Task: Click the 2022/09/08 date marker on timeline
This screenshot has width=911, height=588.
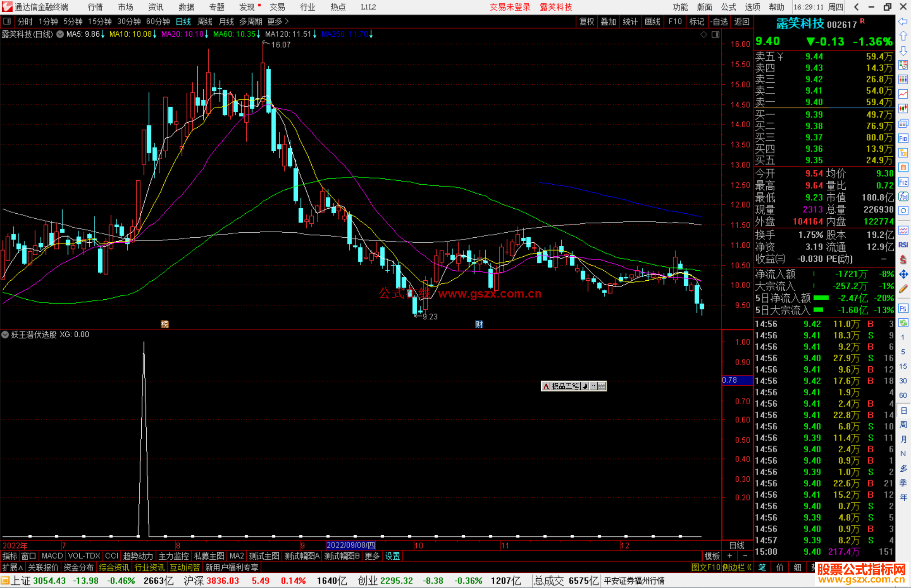Action: pos(350,545)
